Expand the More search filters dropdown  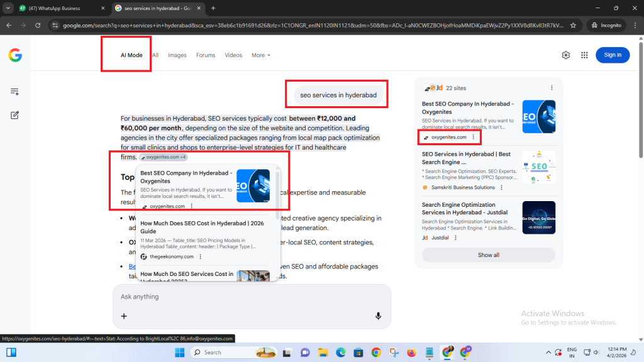click(260, 55)
